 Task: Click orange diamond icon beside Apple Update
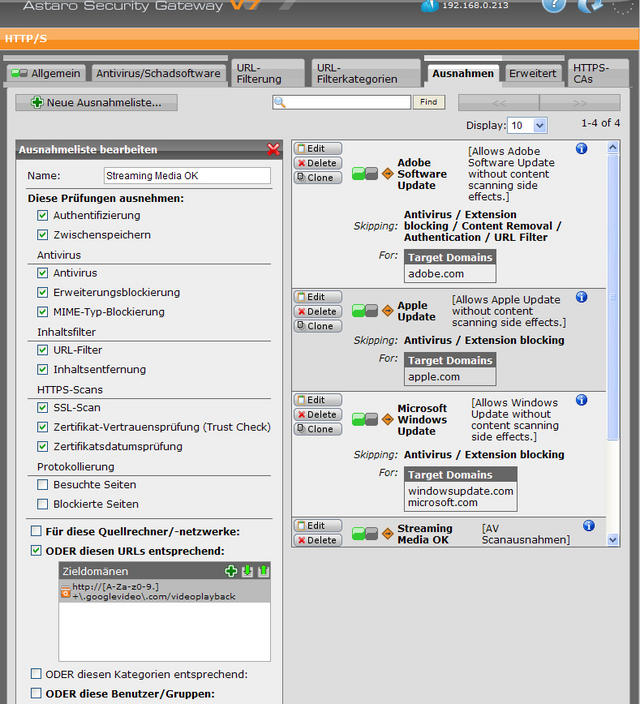(388, 311)
